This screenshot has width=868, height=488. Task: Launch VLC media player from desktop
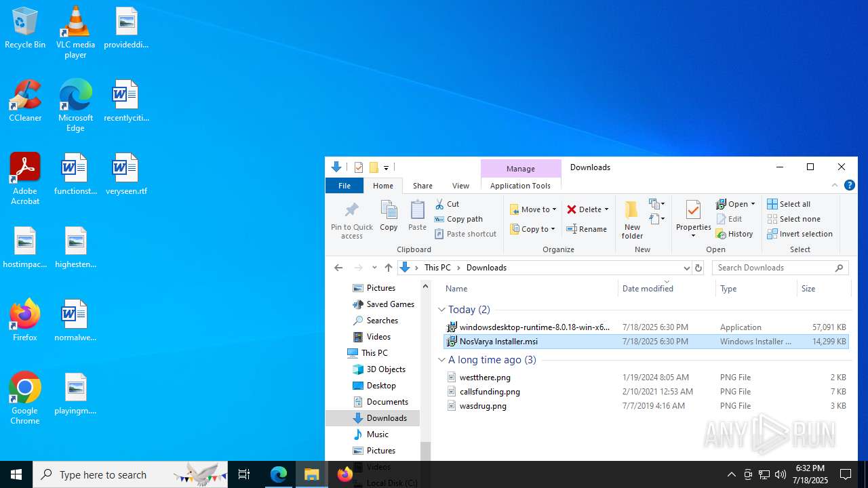pyautogui.click(x=75, y=33)
